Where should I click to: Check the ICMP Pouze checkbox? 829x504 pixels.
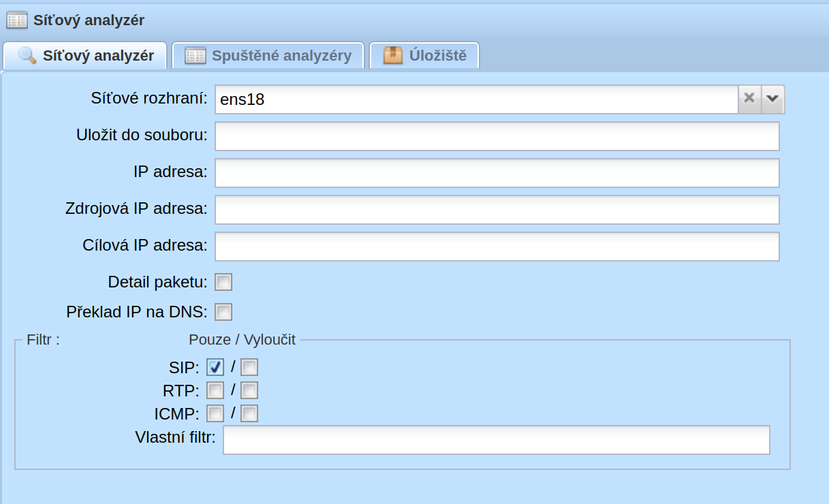(x=215, y=413)
